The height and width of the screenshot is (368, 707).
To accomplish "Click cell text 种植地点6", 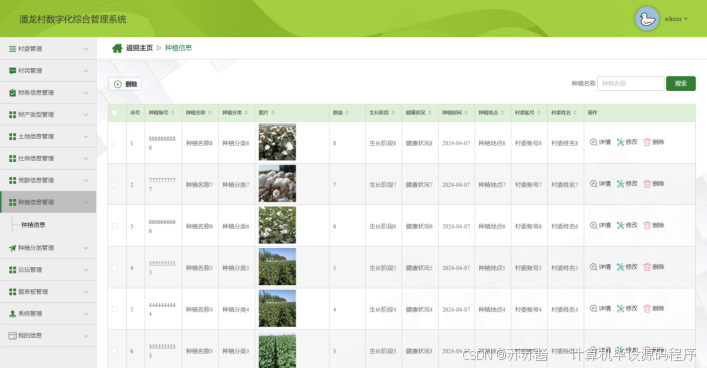I will click(492, 226).
